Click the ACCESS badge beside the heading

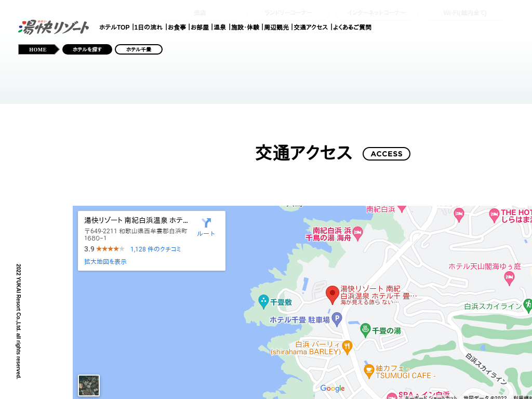click(387, 154)
